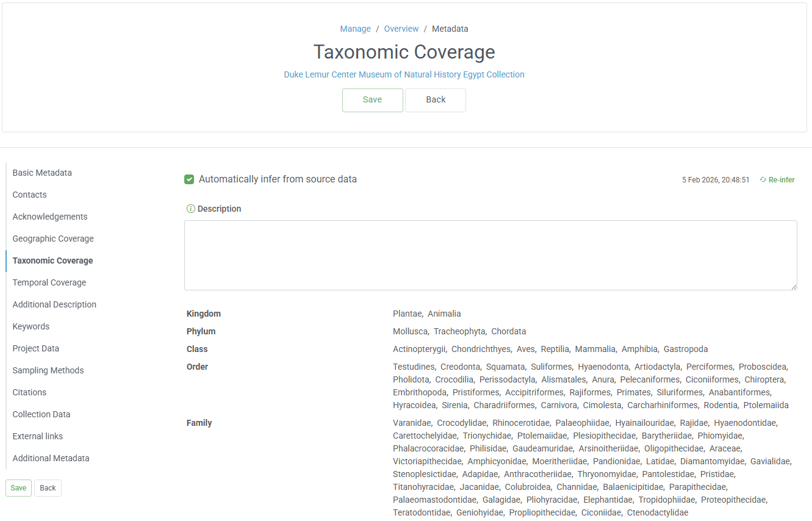Image resolution: width=812 pixels, height=521 pixels.
Task: Switch to the Basic Metadata section
Action: click(42, 173)
